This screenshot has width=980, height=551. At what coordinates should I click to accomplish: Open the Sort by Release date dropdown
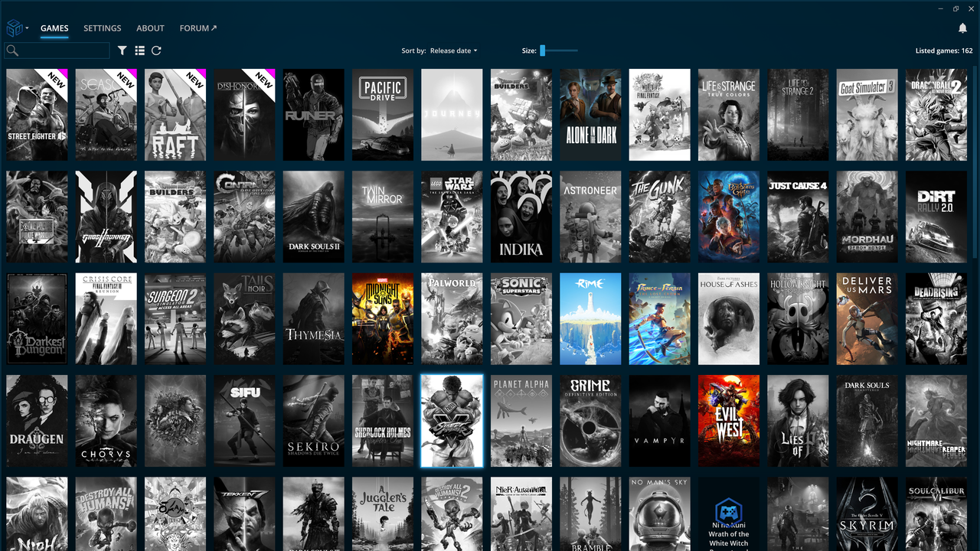(x=453, y=51)
